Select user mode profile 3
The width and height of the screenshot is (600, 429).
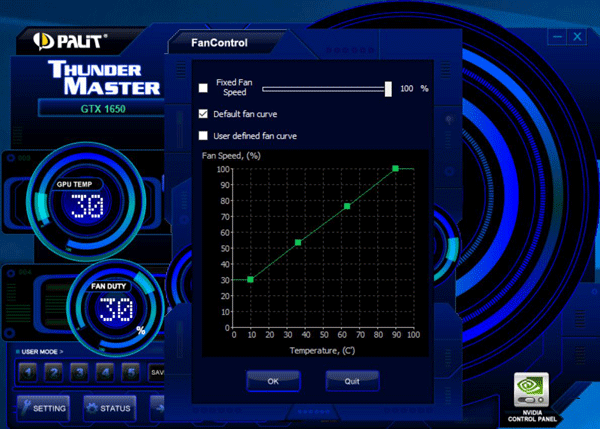(x=79, y=372)
